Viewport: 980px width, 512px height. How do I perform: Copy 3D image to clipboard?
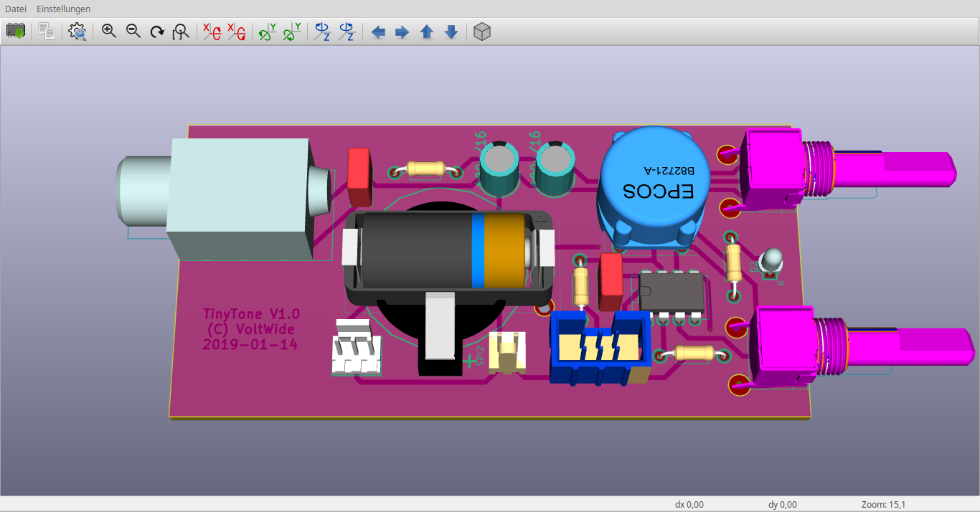click(47, 32)
